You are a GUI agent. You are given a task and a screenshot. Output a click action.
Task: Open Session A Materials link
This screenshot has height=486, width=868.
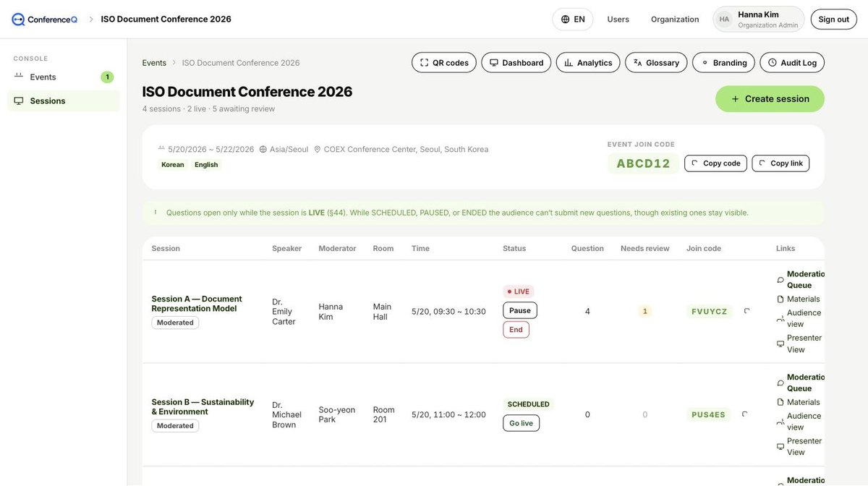(799, 299)
